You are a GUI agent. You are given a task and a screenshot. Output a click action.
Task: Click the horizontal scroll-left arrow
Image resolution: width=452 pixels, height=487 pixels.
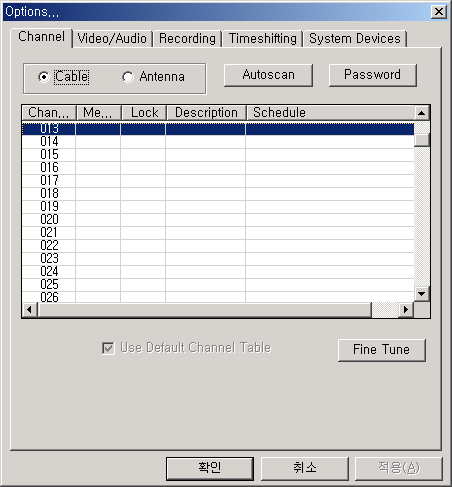point(30,310)
